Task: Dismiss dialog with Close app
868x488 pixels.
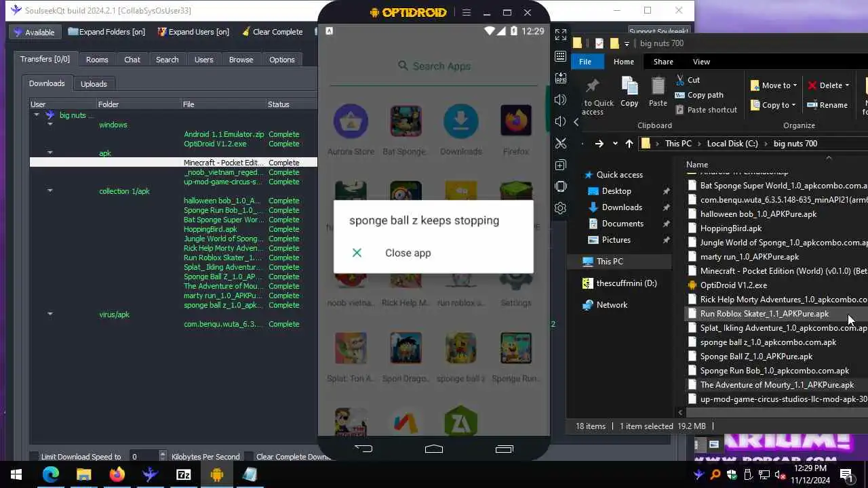Action: [x=408, y=253]
